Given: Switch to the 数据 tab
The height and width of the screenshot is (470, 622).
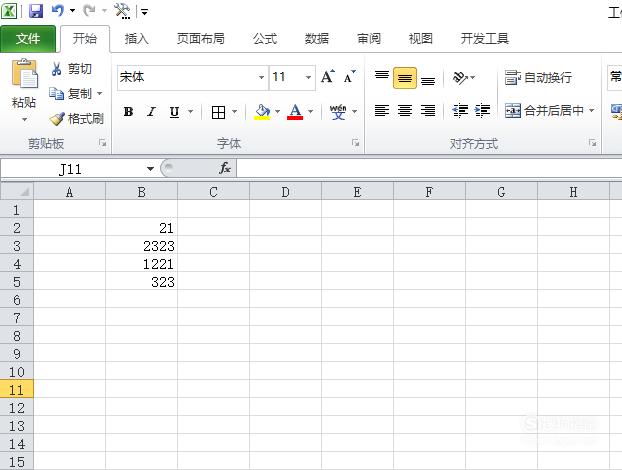Looking at the screenshot, I should click(317, 38).
